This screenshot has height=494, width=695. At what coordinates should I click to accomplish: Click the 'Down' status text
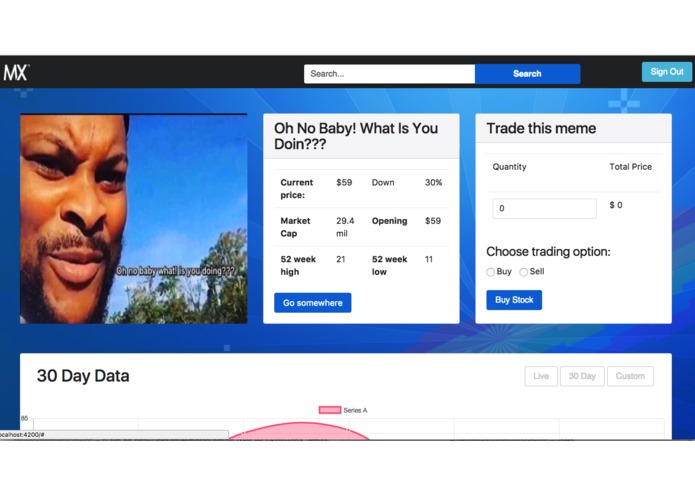pyautogui.click(x=383, y=183)
